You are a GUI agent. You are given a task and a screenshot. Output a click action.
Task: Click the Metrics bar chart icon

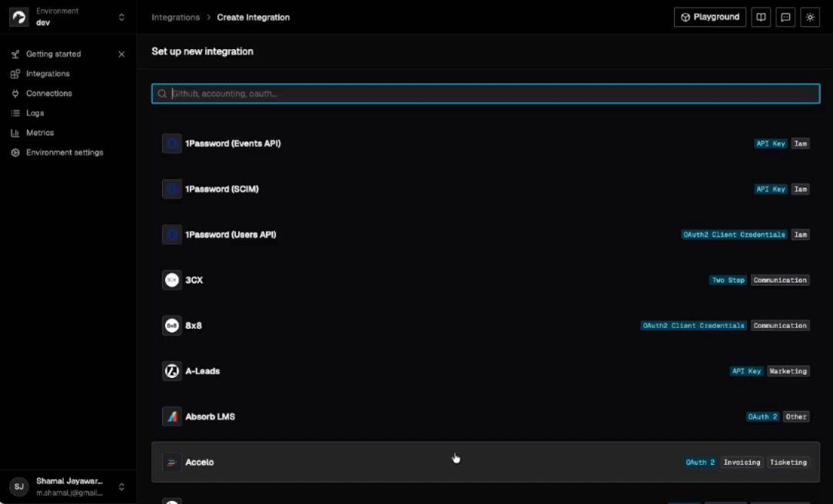coord(15,133)
